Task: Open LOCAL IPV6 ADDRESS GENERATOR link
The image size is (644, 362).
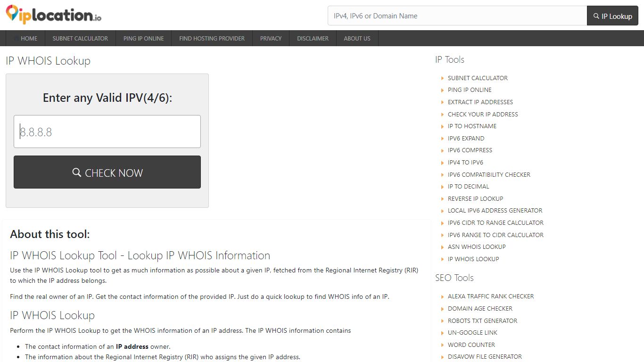Action: click(495, 211)
